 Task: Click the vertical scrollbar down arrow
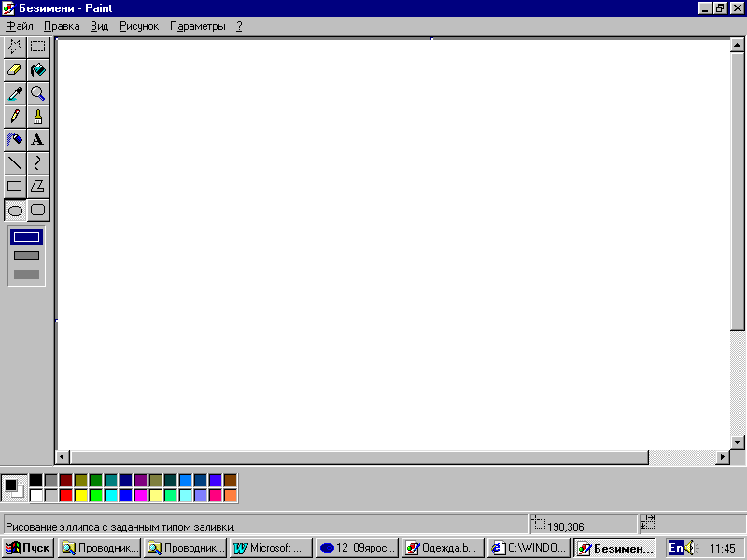(x=738, y=442)
